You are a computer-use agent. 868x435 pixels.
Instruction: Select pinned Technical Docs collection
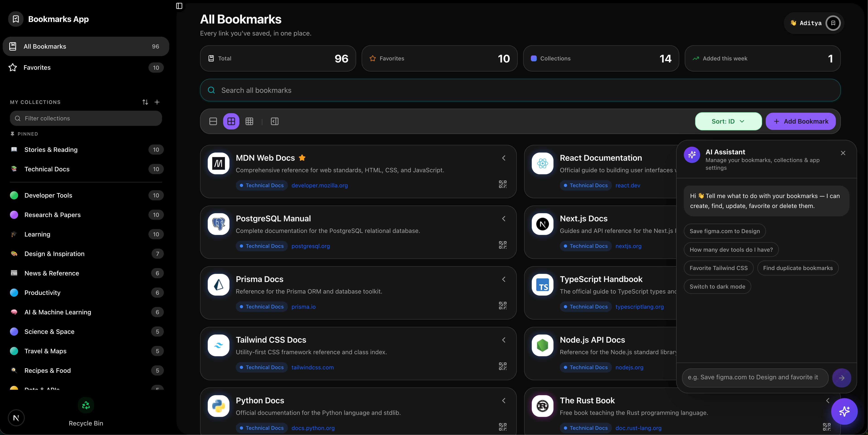pyautogui.click(x=86, y=169)
